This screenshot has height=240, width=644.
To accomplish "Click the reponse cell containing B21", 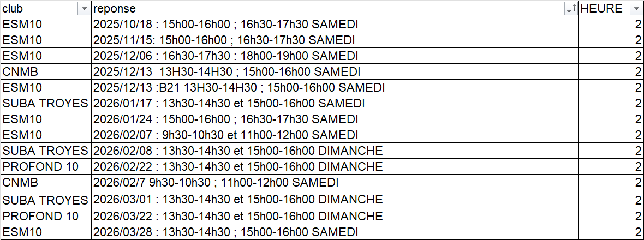I will 239,88.
